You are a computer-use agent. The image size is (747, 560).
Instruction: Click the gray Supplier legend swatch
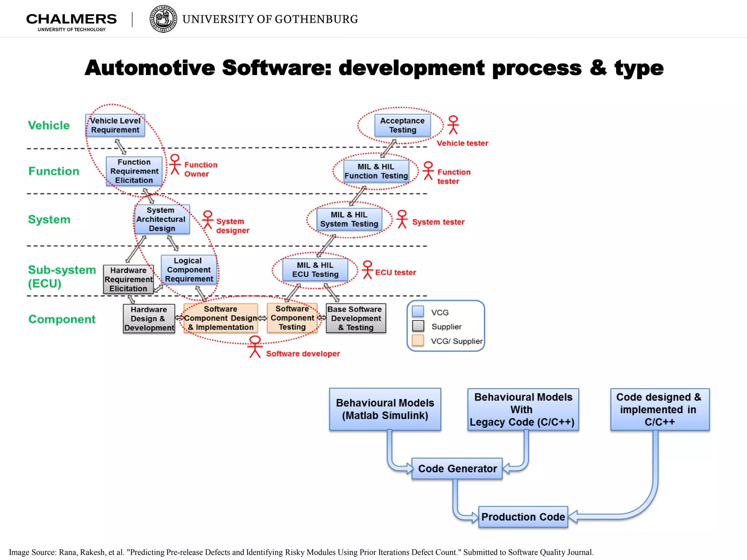coord(418,326)
